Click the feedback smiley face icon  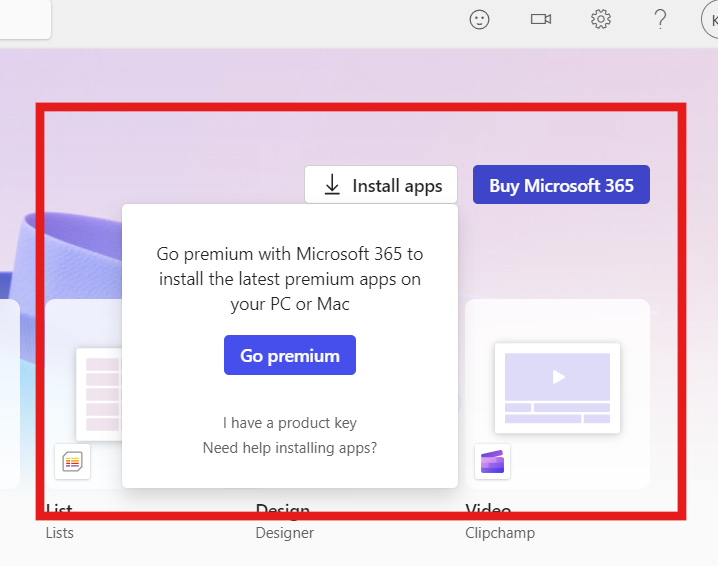coord(479,20)
